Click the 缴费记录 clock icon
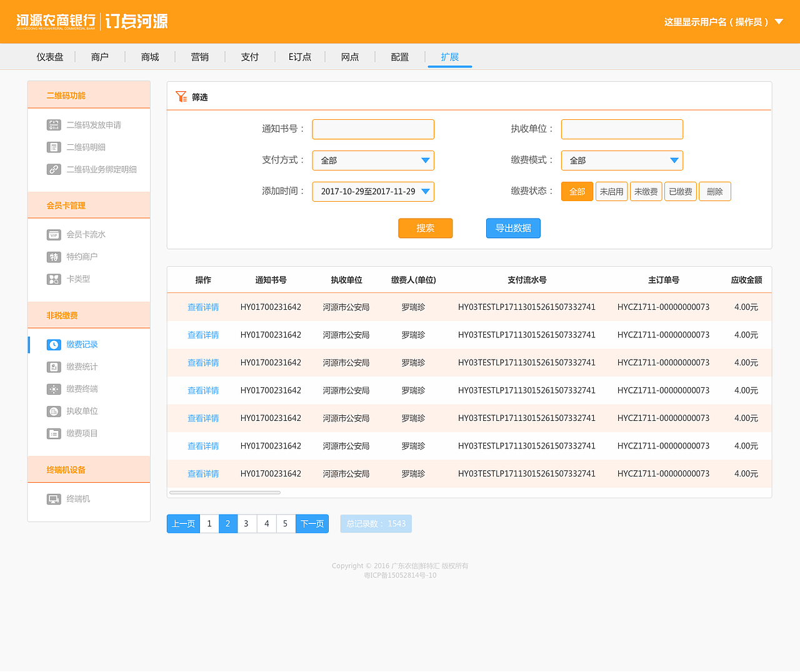 pyautogui.click(x=54, y=345)
